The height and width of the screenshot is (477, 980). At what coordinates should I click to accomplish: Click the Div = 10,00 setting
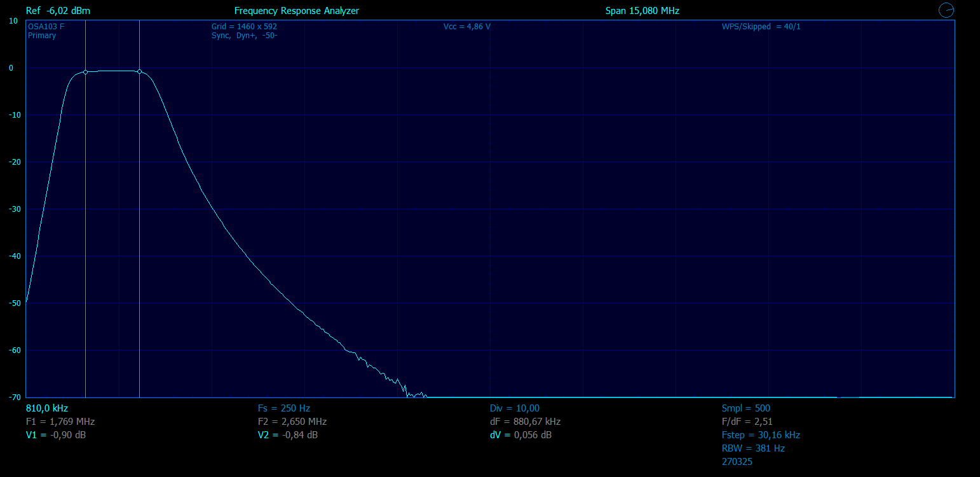(x=515, y=408)
